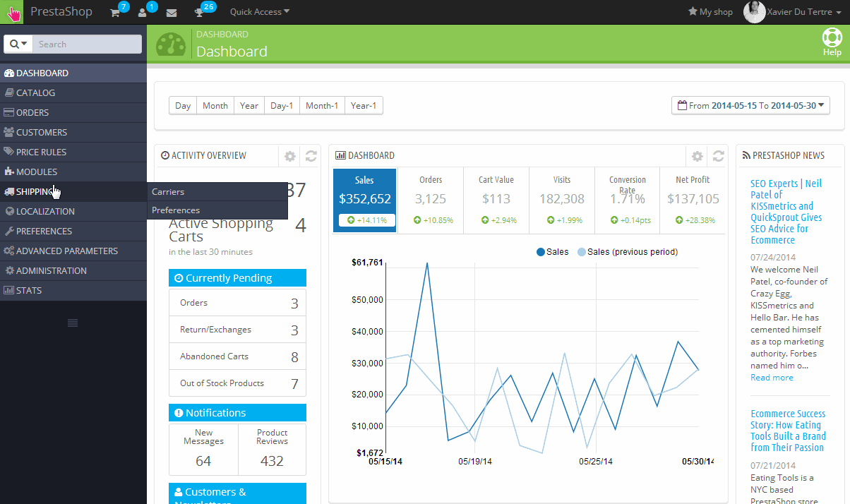Open Dashboard panel configuration gear
Image resolution: width=850 pixels, height=504 pixels.
pyautogui.click(x=697, y=156)
